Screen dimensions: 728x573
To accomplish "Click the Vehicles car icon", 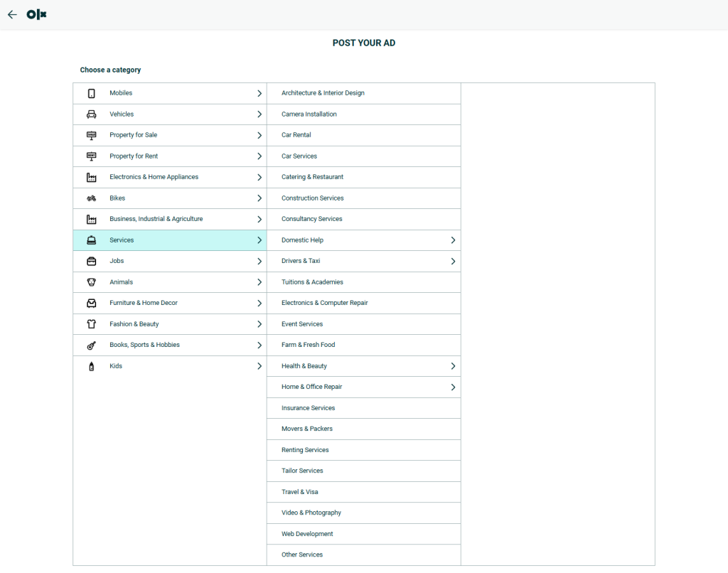I will click(91, 114).
